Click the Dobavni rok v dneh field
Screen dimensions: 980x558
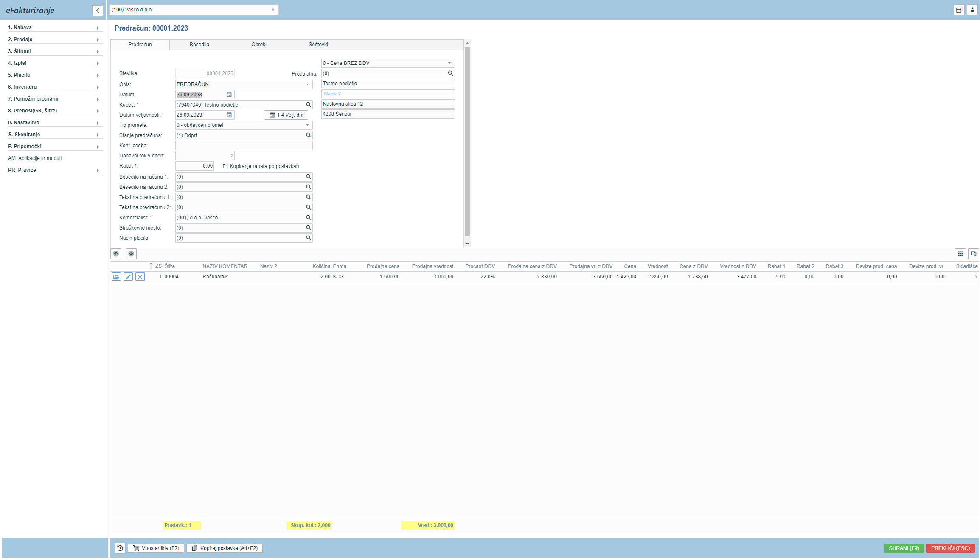point(205,156)
